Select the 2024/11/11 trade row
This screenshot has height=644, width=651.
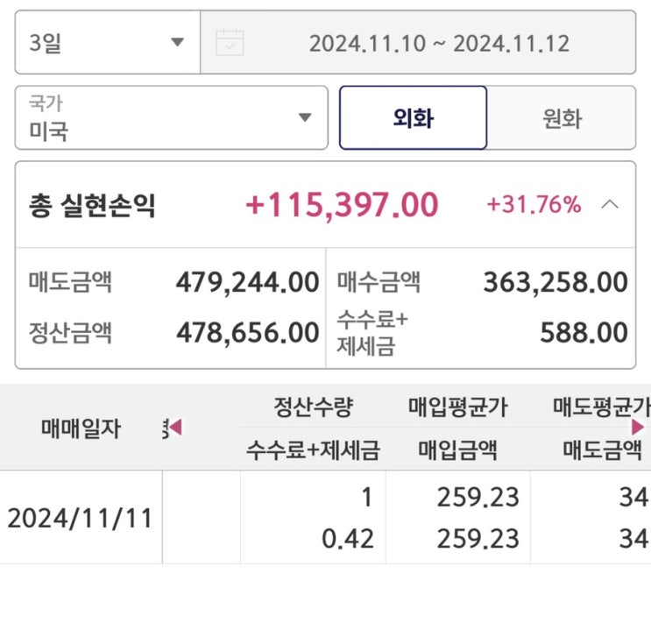(81, 518)
